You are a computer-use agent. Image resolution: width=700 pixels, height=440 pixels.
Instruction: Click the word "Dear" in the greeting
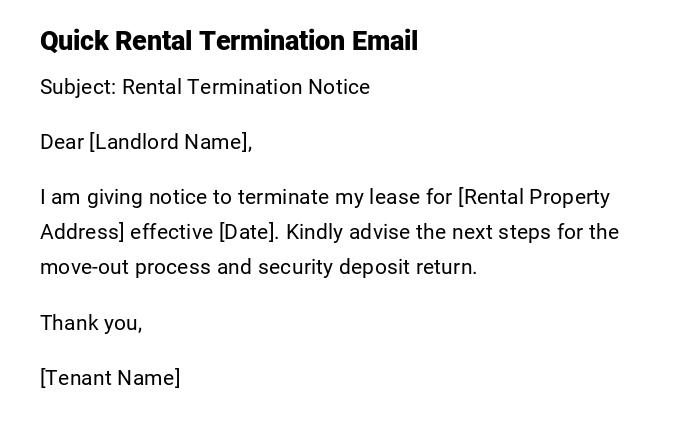61,142
